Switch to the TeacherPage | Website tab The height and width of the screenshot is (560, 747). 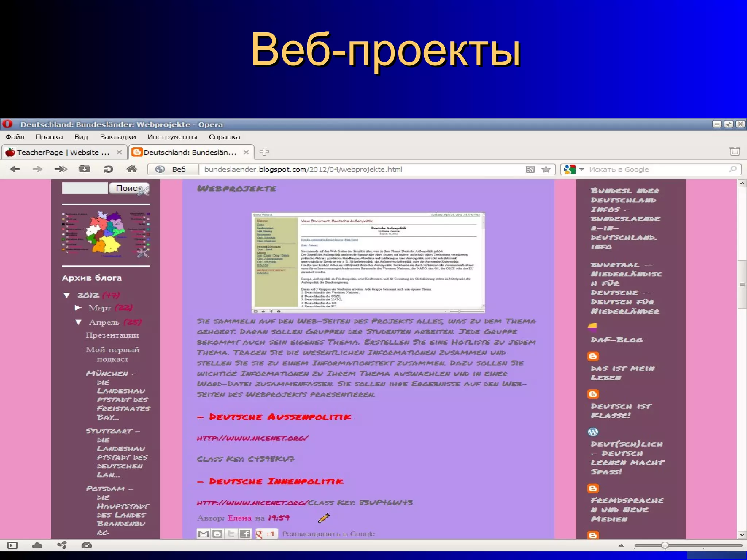tap(64, 152)
